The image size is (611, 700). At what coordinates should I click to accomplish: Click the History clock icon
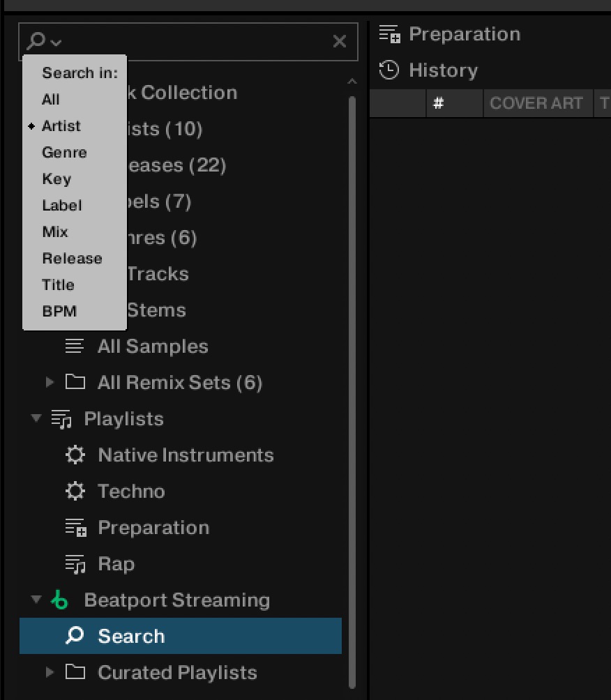click(x=389, y=70)
